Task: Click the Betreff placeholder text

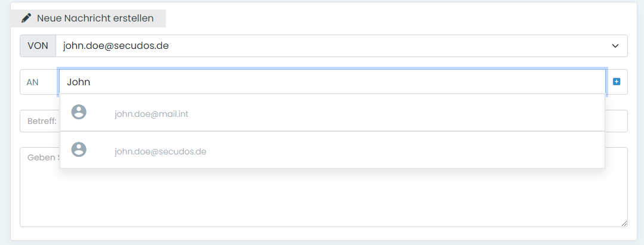Action: point(41,121)
